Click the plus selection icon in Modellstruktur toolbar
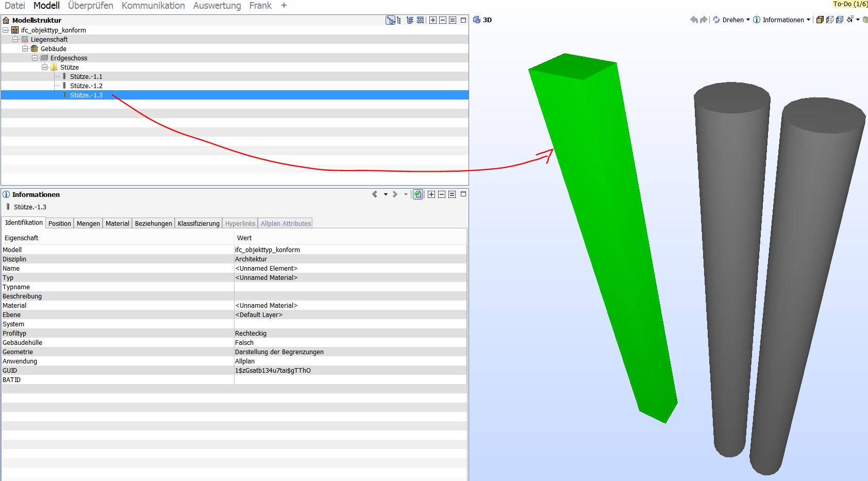Screen dimensions: 868x481 (433, 20)
